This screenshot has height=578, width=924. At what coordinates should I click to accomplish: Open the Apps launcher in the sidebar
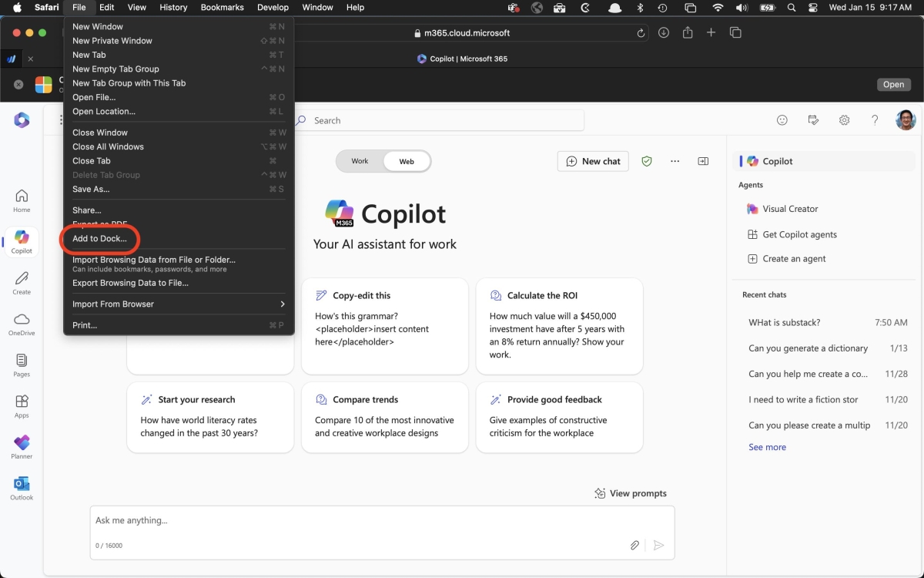(22, 406)
